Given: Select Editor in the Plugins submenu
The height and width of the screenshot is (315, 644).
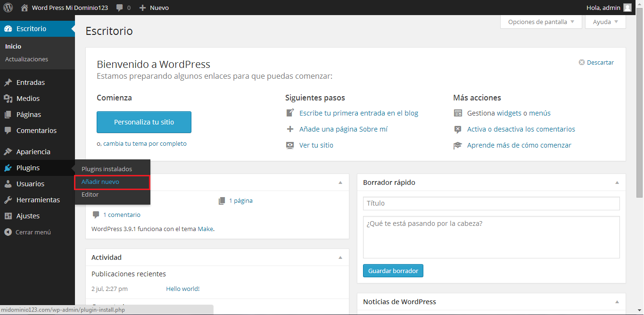Looking at the screenshot, I should (90, 194).
